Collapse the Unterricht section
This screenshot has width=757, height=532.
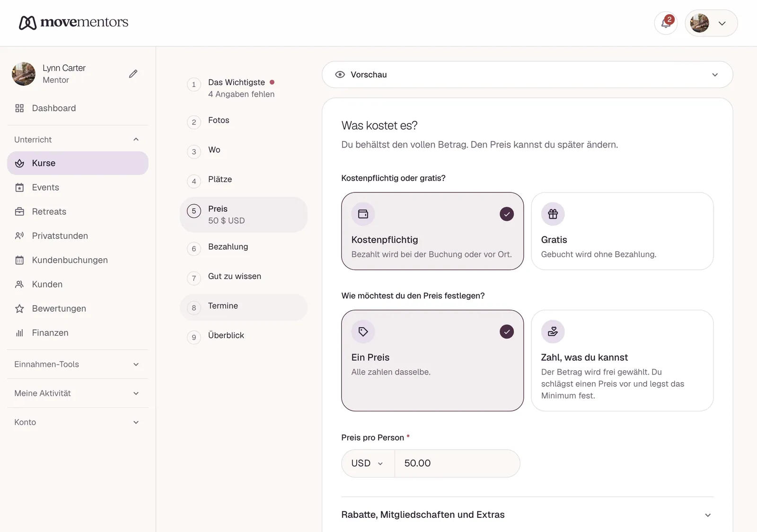(x=78, y=140)
